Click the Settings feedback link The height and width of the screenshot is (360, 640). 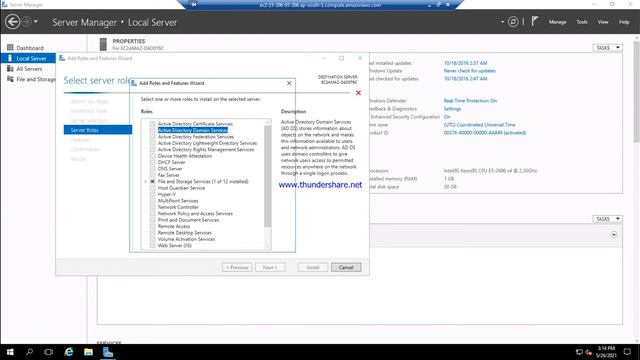[x=452, y=109]
